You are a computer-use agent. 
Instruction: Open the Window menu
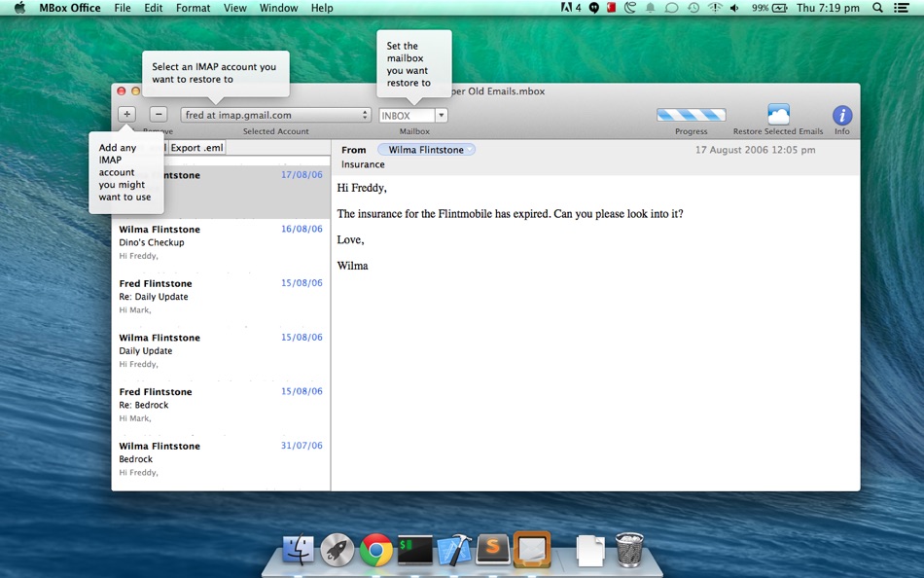pyautogui.click(x=279, y=8)
